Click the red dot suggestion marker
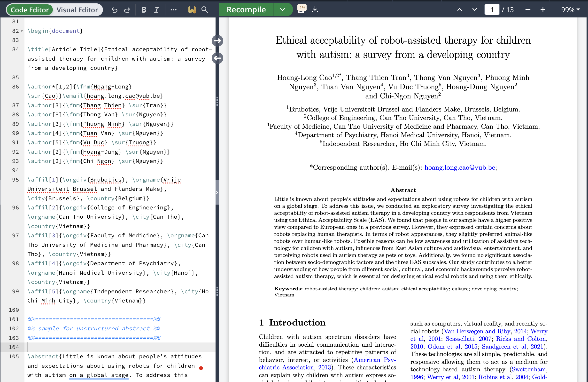The width and height of the screenshot is (588, 382). [x=201, y=368]
